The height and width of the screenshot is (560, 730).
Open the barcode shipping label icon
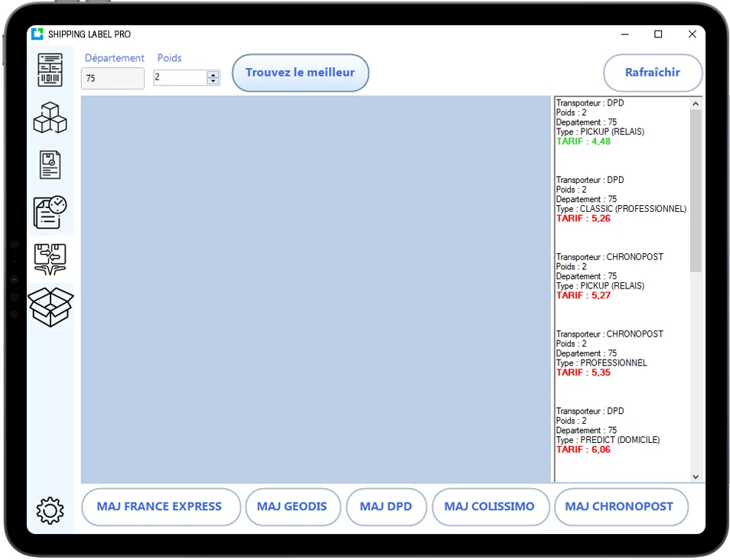tap(51, 70)
